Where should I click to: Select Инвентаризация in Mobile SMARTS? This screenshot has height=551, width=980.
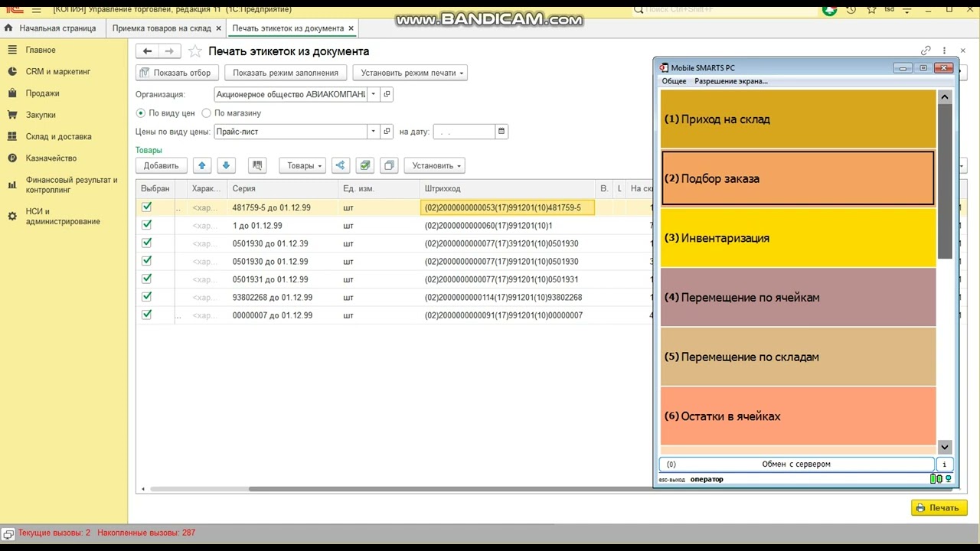798,238
